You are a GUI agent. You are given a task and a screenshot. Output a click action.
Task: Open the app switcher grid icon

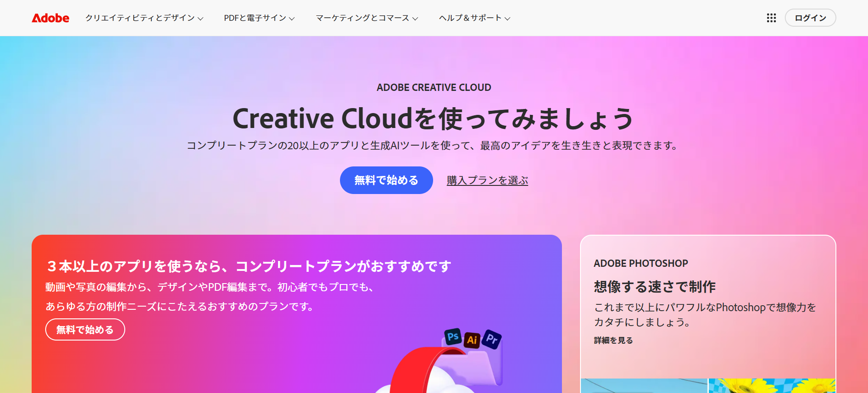(x=771, y=18)
